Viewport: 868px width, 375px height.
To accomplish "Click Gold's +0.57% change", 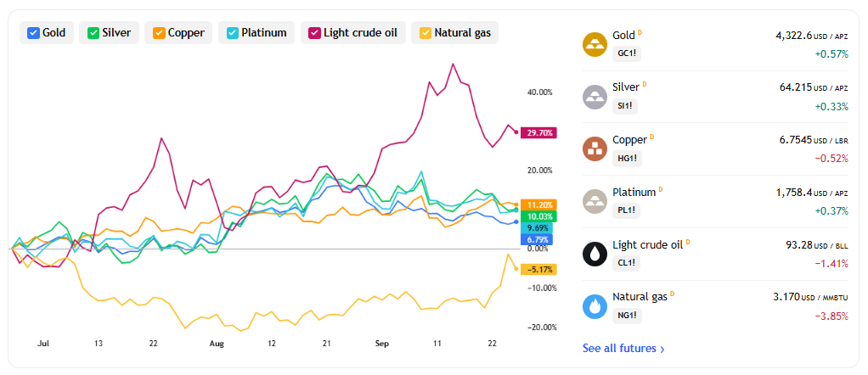I will click(x=831, y=54).
